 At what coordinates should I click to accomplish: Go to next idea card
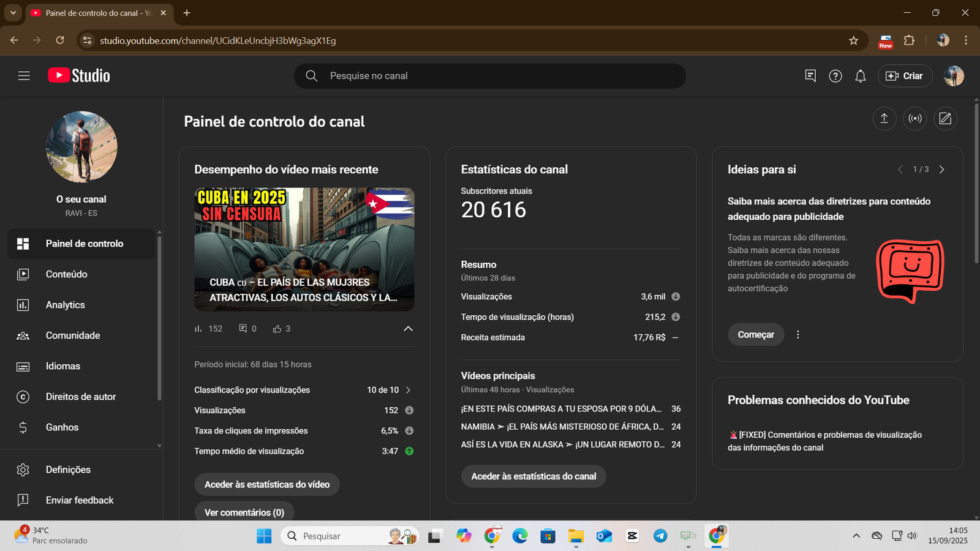[x=942, y=170]
